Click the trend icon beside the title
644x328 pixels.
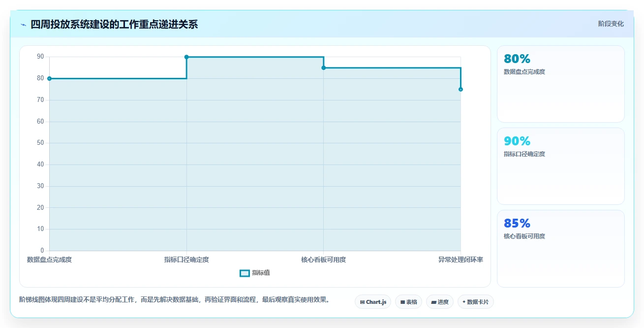23,25
